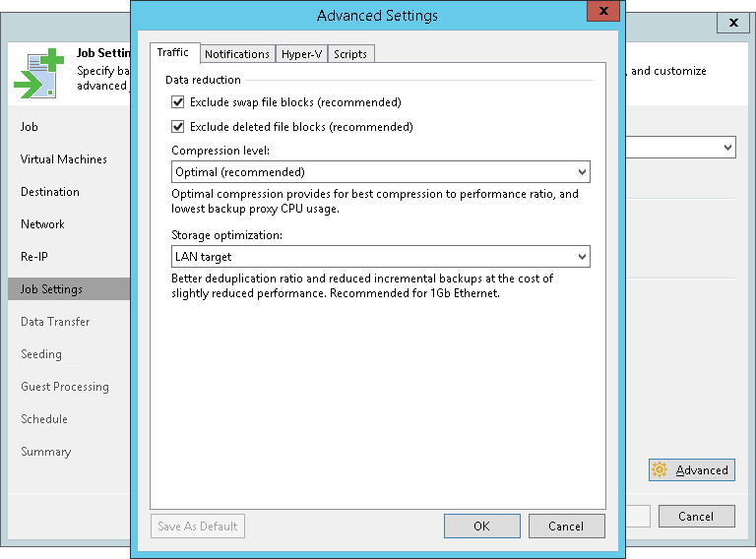
Task: Switch to the Notifications tab
Action: (236, 54)
